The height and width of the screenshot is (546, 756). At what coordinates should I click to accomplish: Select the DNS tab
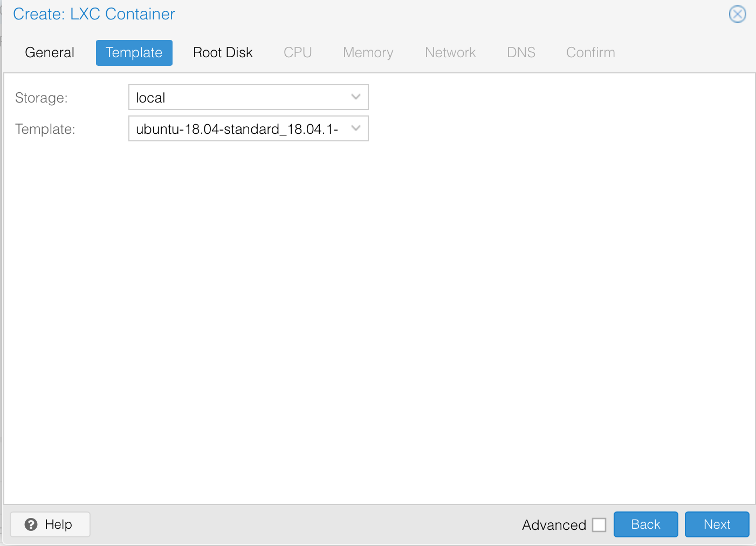(521, 53)
